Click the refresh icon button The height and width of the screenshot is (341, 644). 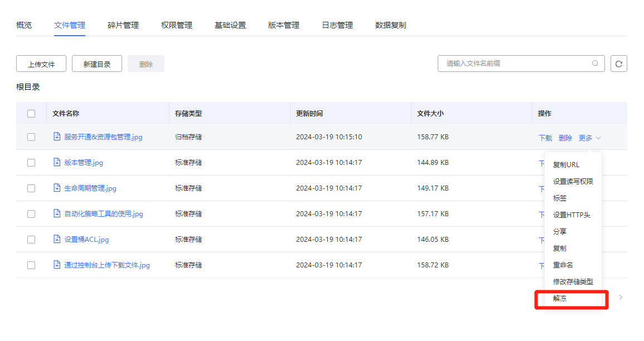[x=618, y=64]
